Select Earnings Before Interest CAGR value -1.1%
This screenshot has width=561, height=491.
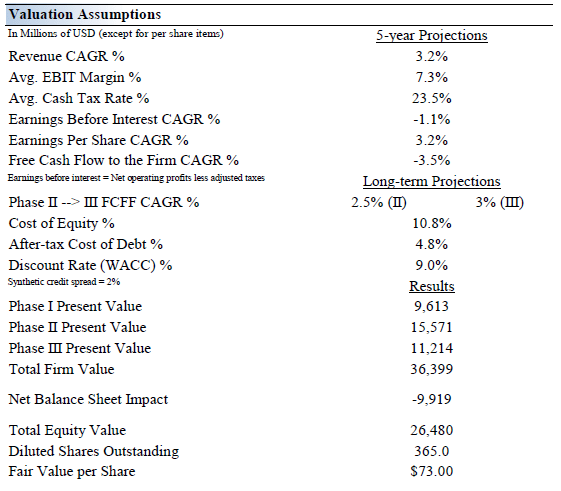point(431,119)
